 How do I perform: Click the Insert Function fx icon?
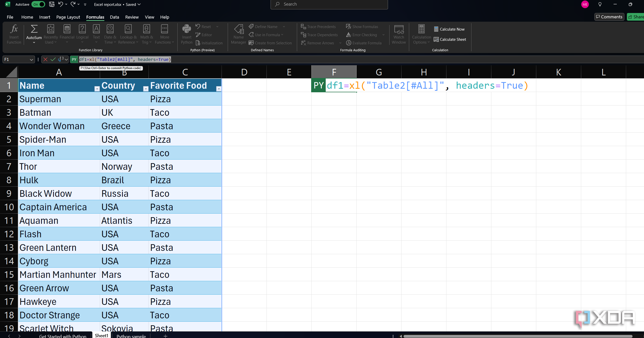(14, 29)
